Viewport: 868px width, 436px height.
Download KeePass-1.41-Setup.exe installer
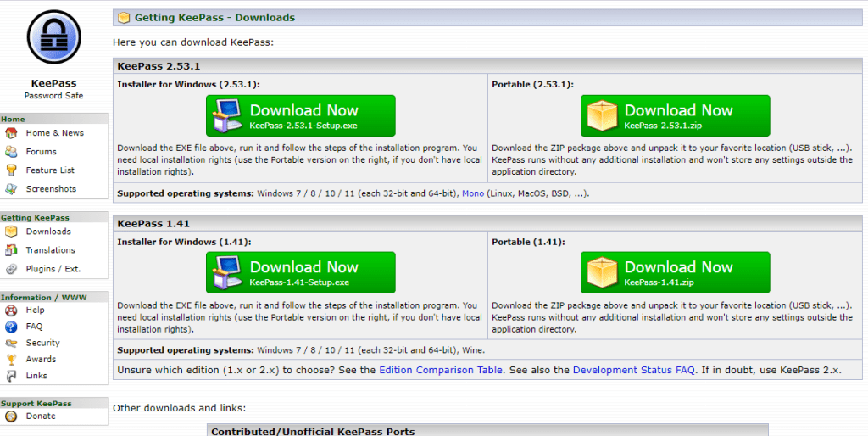[301, 272]
